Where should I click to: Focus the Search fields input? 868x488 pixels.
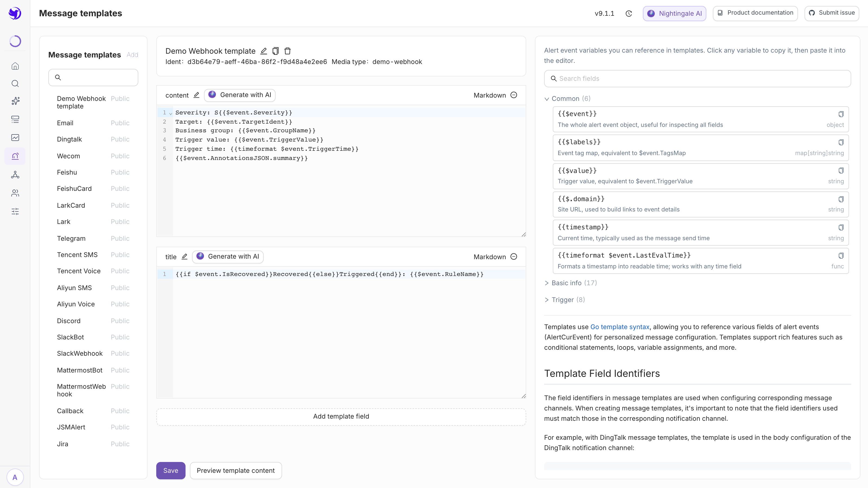pyautogui.click(x=697, y=78)
